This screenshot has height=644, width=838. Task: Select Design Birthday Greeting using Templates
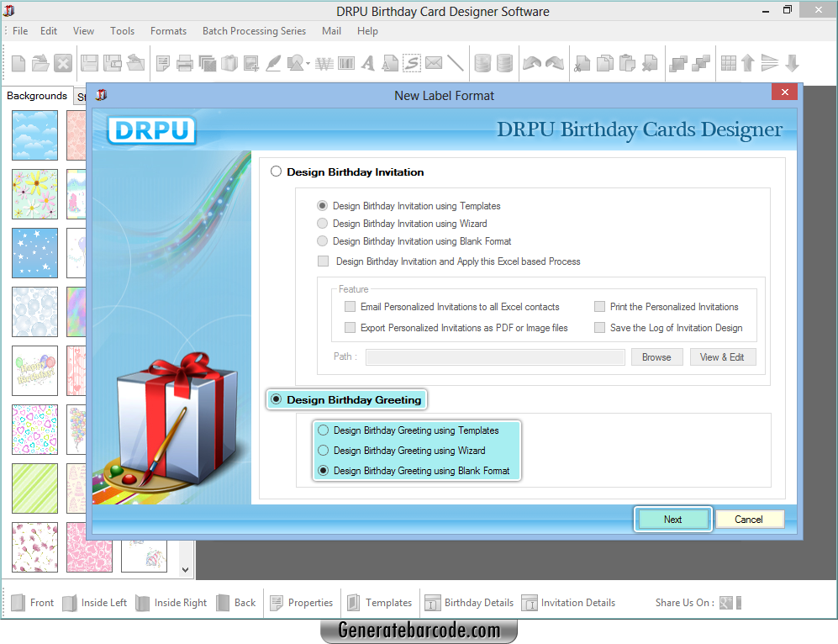coord(324,430)
